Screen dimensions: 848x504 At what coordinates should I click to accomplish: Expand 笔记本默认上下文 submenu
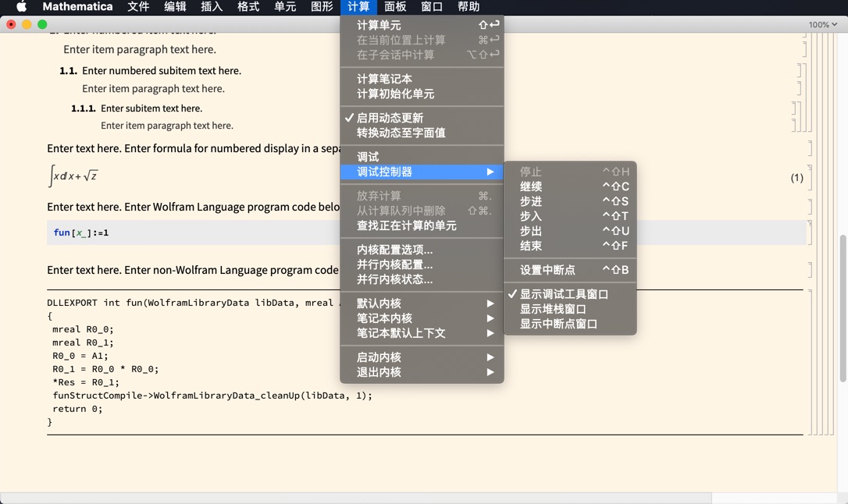pyautogui.click(x=422, y=333)
